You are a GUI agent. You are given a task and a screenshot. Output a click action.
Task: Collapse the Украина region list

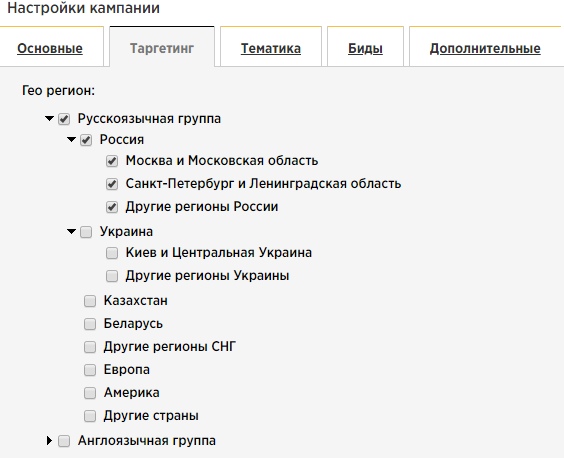point(71,231)
